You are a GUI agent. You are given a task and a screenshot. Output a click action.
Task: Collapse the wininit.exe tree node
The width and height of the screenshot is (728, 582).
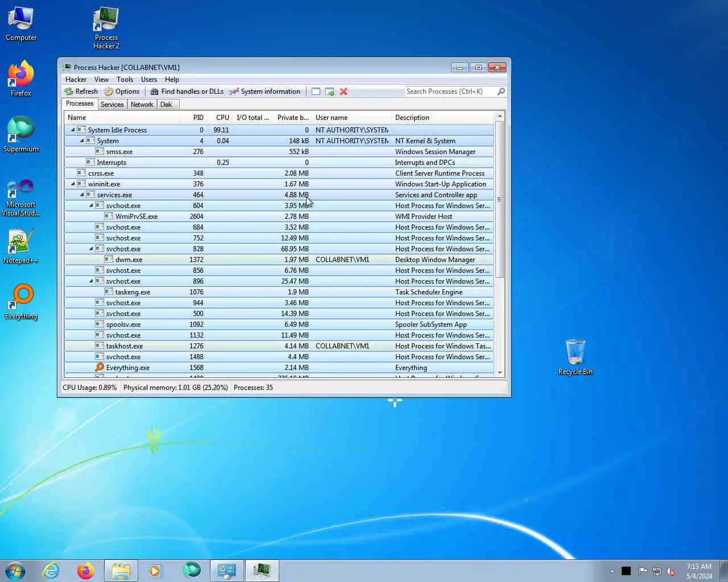(x=73, y=184)
